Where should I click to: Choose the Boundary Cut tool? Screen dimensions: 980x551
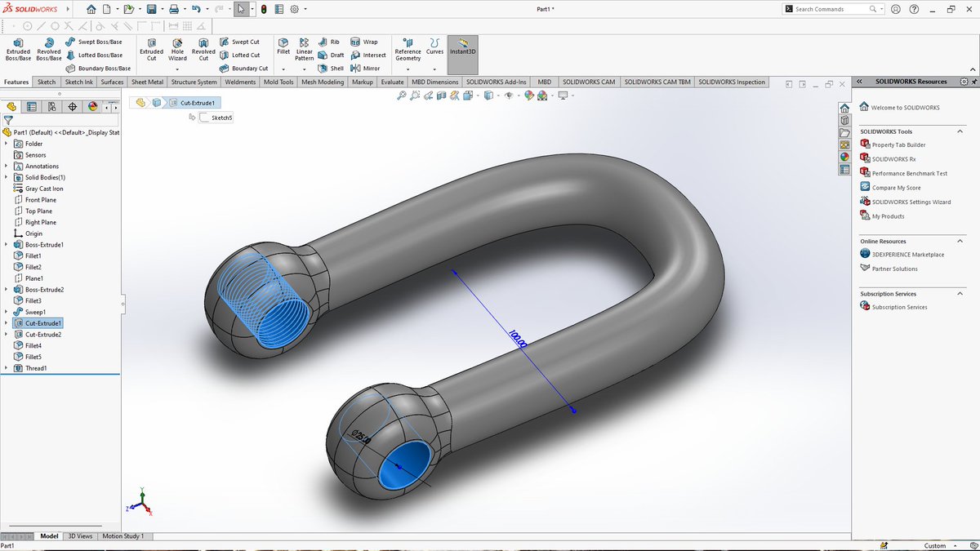(x=243, y=69)
